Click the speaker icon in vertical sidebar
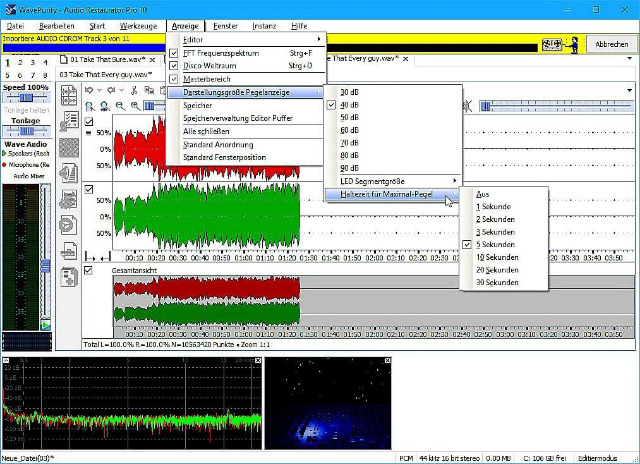The image size is (640, 464). [x=69, y=172]
